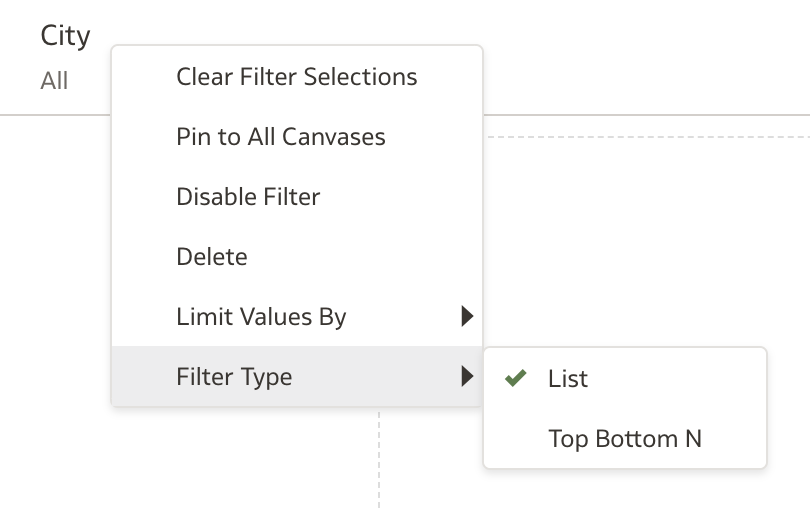Switch filter type to Top Bottom N
Viewport: 810px width, 508px height.
pyautogui.click(x=624, y=439)
